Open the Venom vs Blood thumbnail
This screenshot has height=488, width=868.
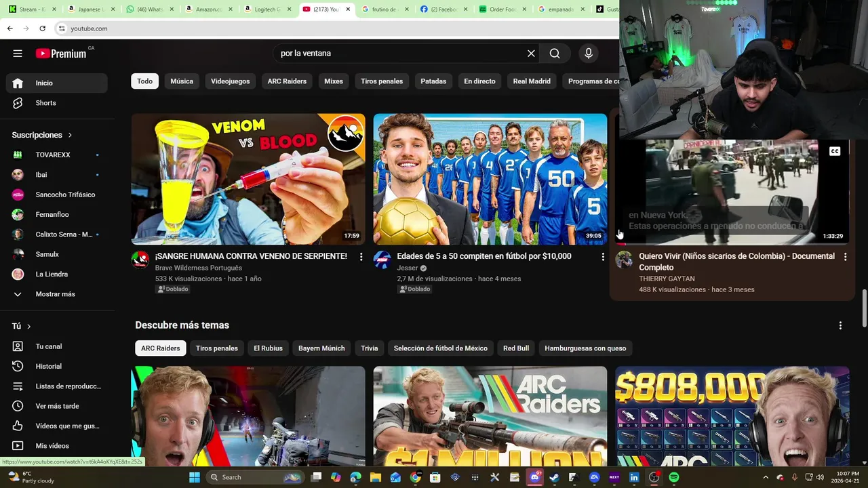[248, 179]
